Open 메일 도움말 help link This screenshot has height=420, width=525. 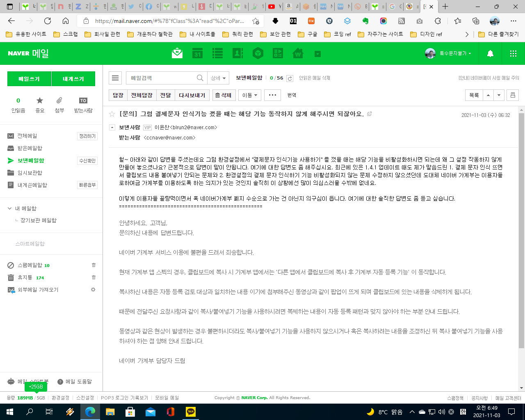75,381
